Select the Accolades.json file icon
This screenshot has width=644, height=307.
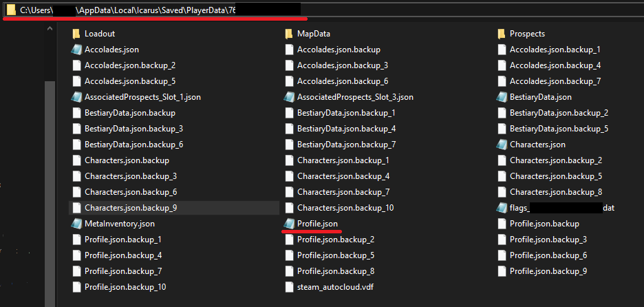click(x=76, y=50)
